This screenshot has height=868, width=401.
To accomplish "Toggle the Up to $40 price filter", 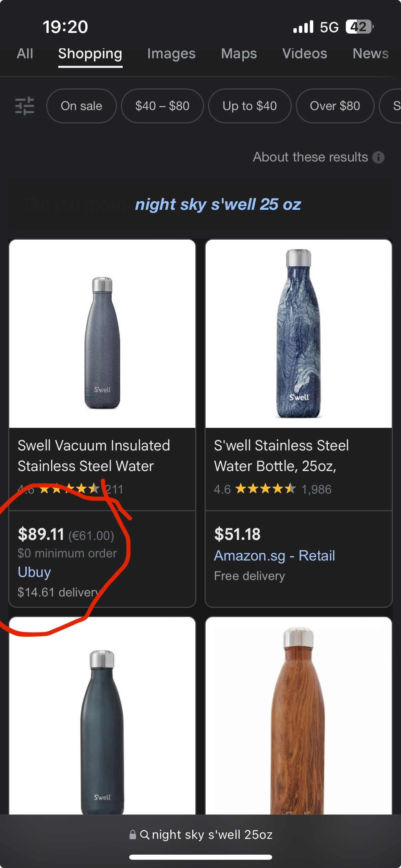I will coord(250,106).
